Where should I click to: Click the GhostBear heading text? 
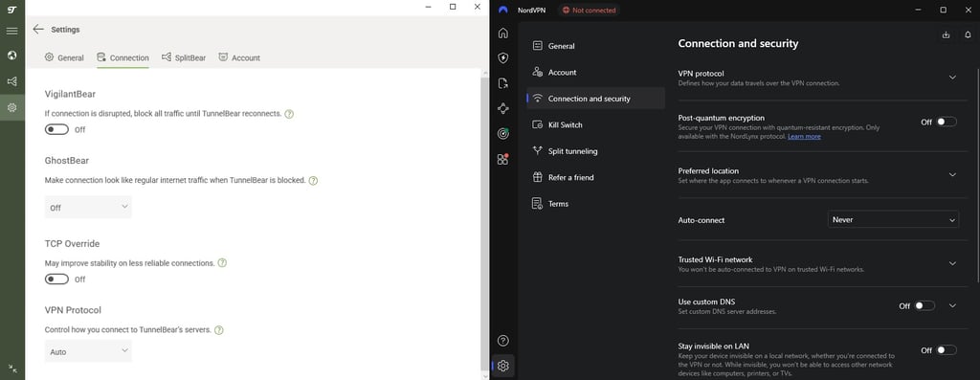click(67, 161)
